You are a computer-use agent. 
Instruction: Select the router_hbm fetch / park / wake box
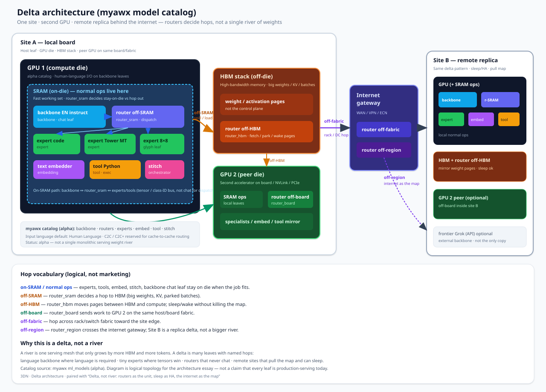click(x=267, y=132)
